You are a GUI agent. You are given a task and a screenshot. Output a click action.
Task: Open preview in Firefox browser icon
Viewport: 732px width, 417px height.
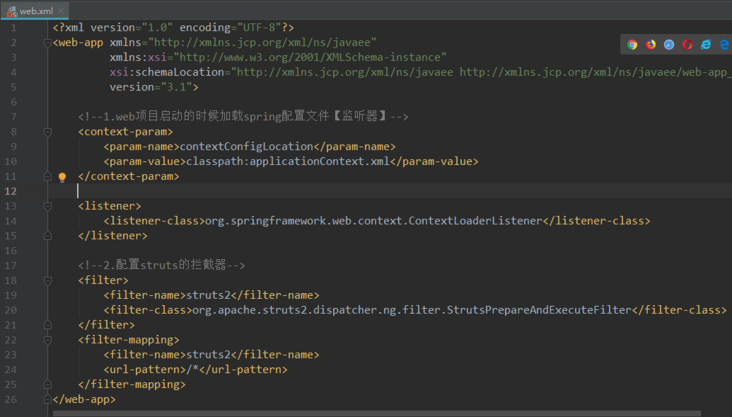[651, 44]
